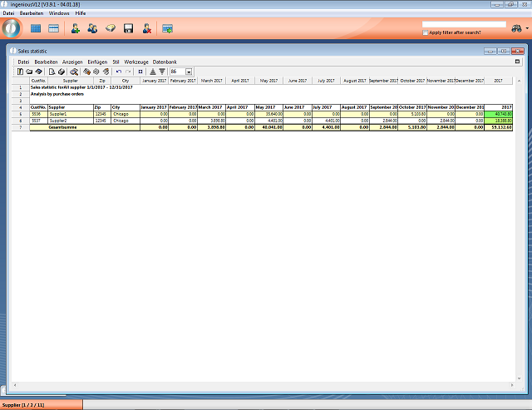
Task: Sort descending with the downward triangle icon
Action: 163,72
